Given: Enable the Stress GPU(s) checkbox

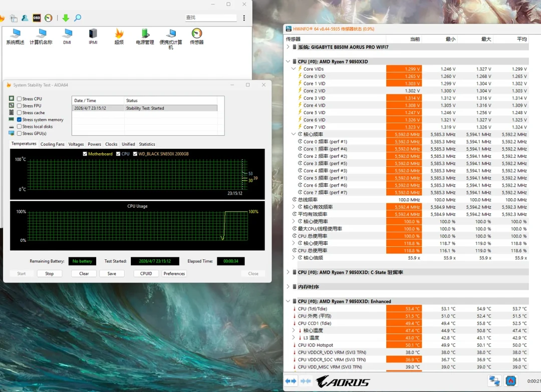Looking at the screenshot, I should pos(20,134).
